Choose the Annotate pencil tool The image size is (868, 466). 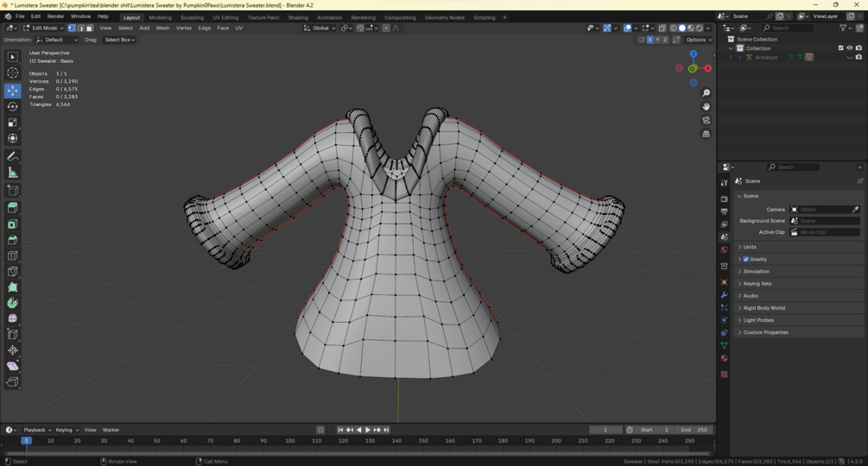(x=12, y=157)
